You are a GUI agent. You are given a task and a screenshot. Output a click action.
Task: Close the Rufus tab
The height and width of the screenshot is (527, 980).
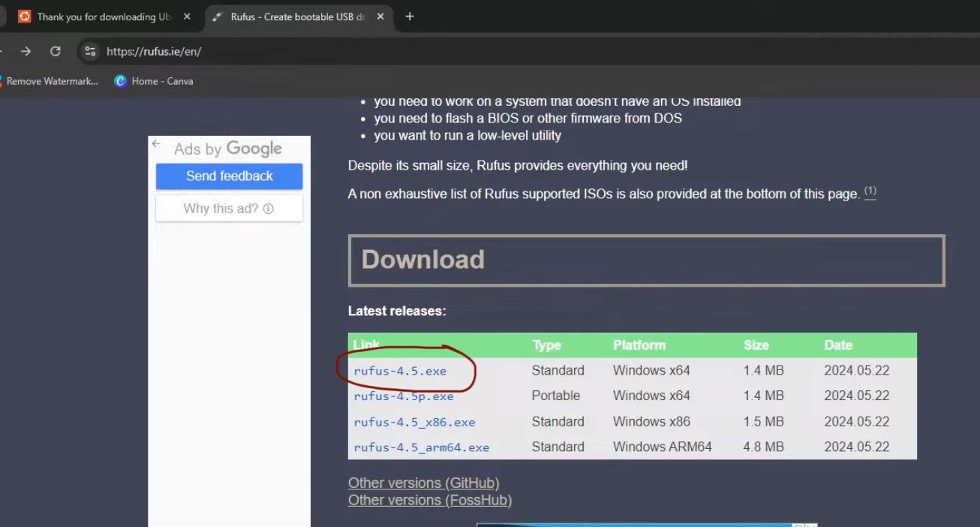(380, 17)
